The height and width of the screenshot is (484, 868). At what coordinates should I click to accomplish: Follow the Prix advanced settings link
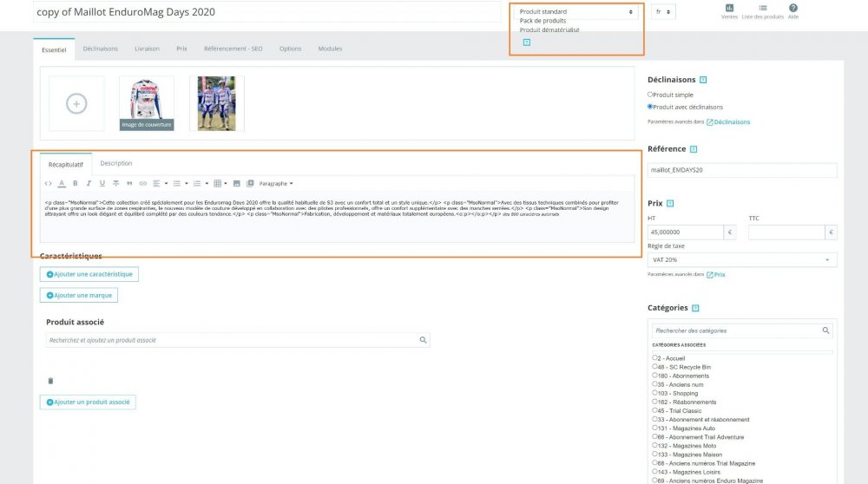716,275
